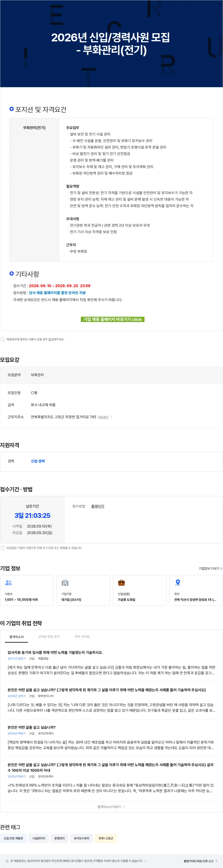The height and width of the screenshot is (868, 223).
Task: Click the 신입·경력 experience value
Action: pyautogui.click(x=38, y=461)
